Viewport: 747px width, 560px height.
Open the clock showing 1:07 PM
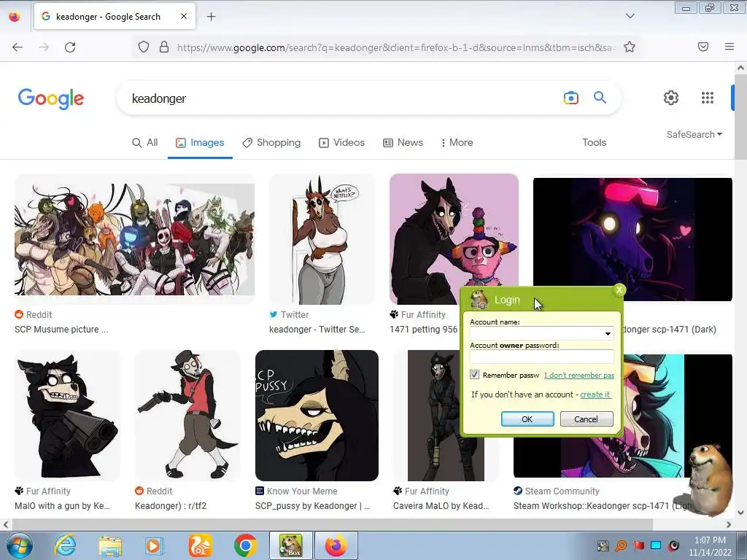click(710, 545)
